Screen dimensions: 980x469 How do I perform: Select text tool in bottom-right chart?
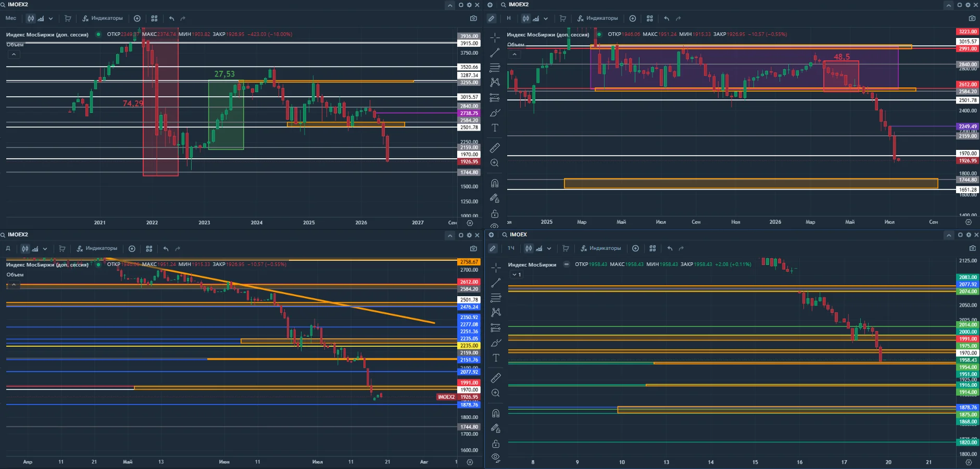tap(496, 358)
